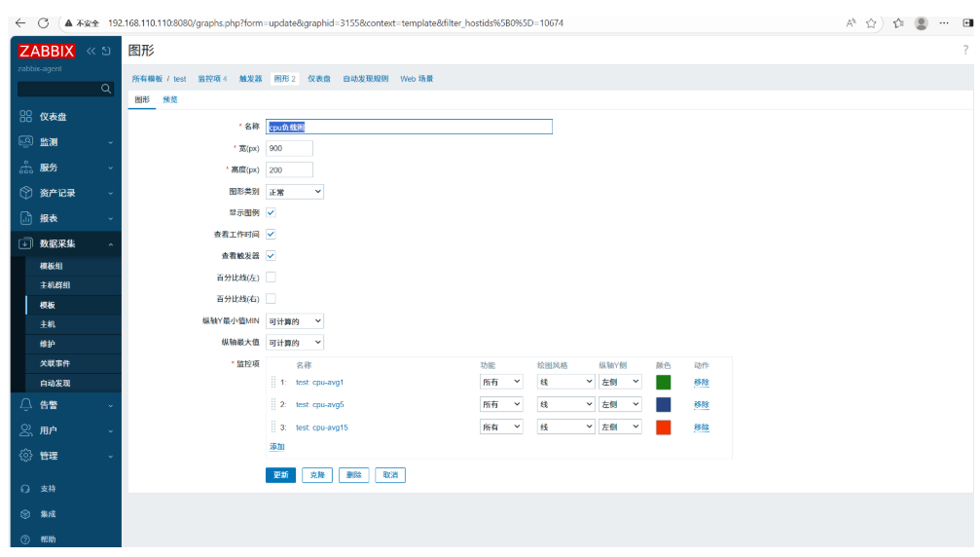Open 绘图风格 dropdown for cpu-avg5 row
The width and height of the screenshot is (980, 557).
pyautogui.click(x=565, y=404)
